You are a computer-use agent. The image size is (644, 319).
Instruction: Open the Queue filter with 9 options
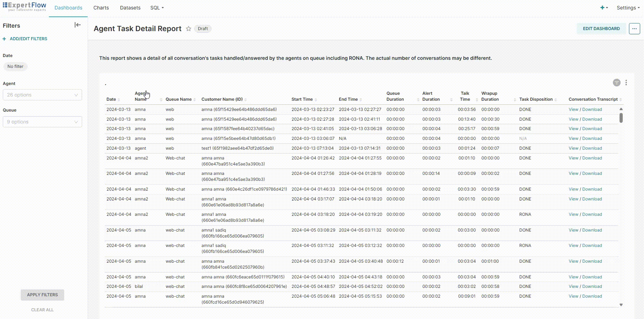42,122
